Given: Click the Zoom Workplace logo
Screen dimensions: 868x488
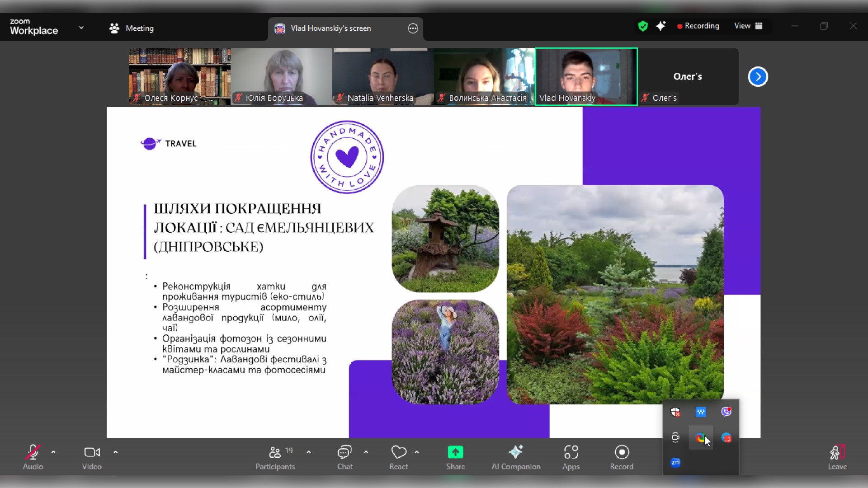Looking at the screenshot, I should 34,27.
